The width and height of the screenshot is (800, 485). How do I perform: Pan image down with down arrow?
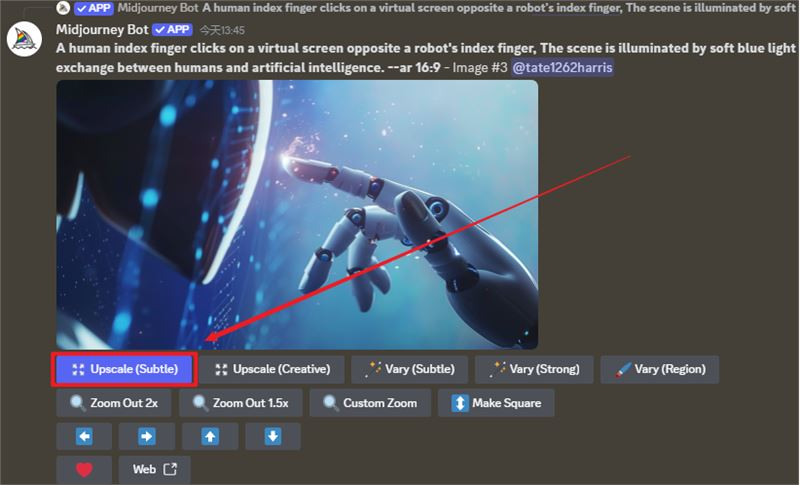[272, 436]
